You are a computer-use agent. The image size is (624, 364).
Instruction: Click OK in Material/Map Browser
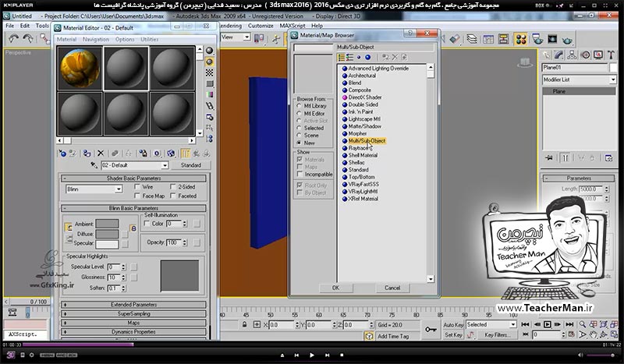[x=335, y=288]
